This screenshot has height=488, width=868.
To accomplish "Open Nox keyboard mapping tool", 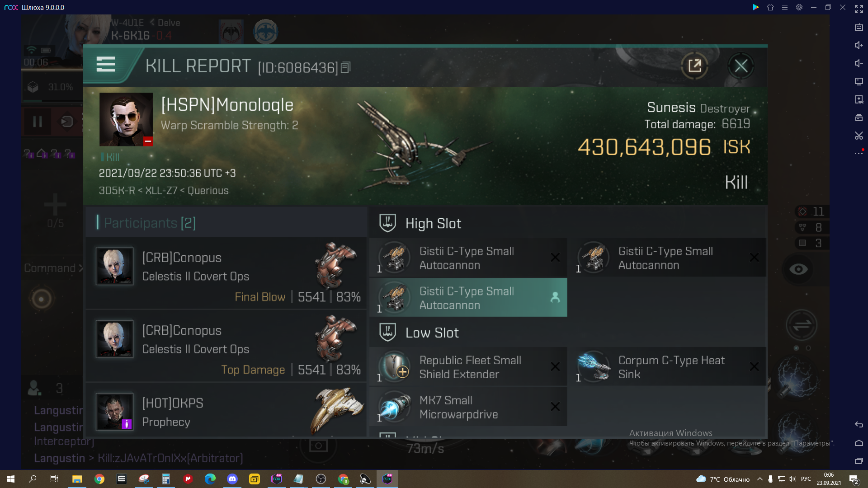I will (859, 27).
